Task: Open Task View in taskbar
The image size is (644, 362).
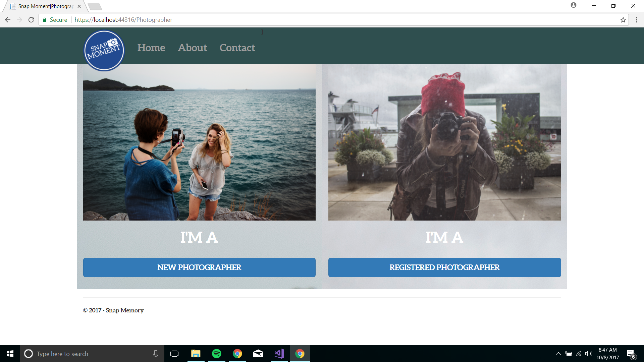Action: tap(174, 354)
